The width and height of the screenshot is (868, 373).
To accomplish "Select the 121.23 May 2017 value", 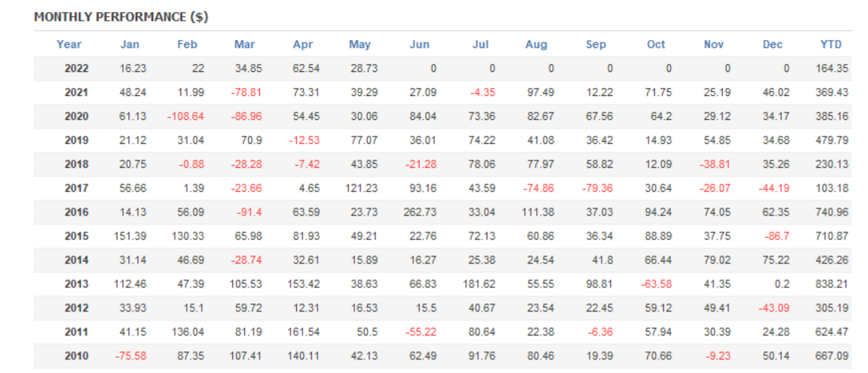I will coord(361,188).
